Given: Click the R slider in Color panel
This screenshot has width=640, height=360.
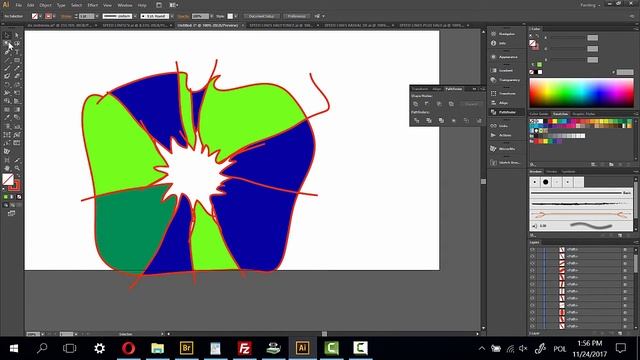Looking at the screenshot, I should coord(567,38).
